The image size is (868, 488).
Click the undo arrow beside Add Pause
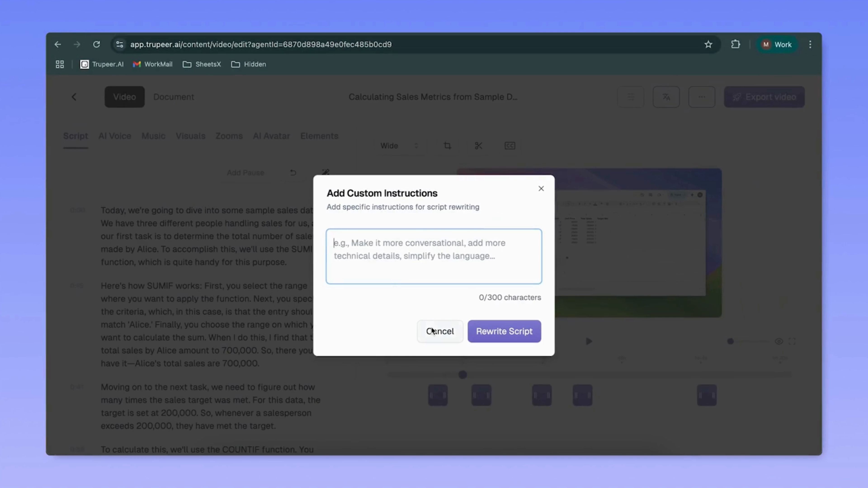292,172
